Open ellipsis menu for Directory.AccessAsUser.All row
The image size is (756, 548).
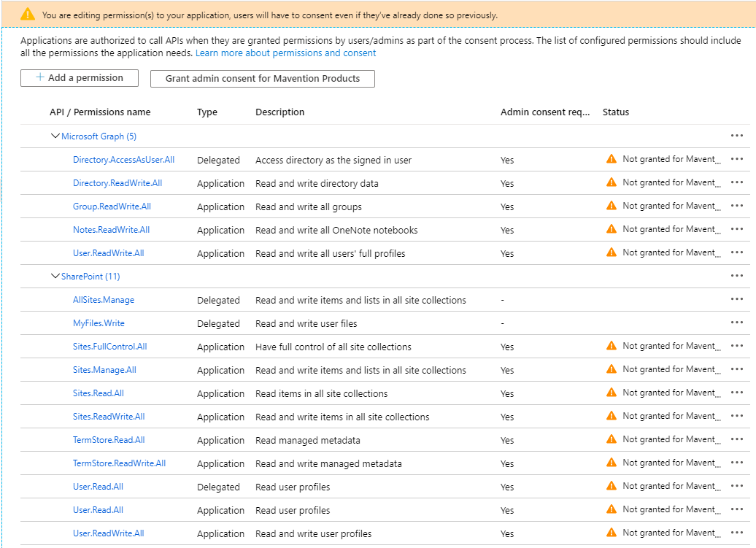pos(736,159)
